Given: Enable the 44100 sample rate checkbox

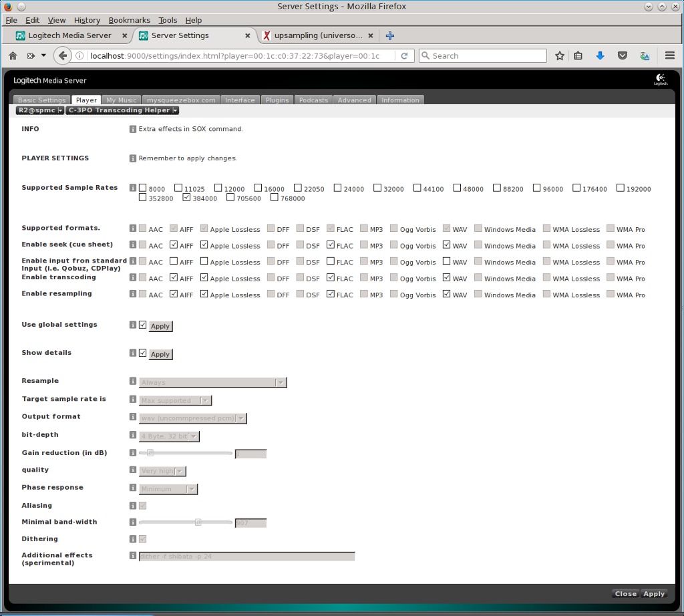Looking at the screenshot, I should click(x=417, y=188).
